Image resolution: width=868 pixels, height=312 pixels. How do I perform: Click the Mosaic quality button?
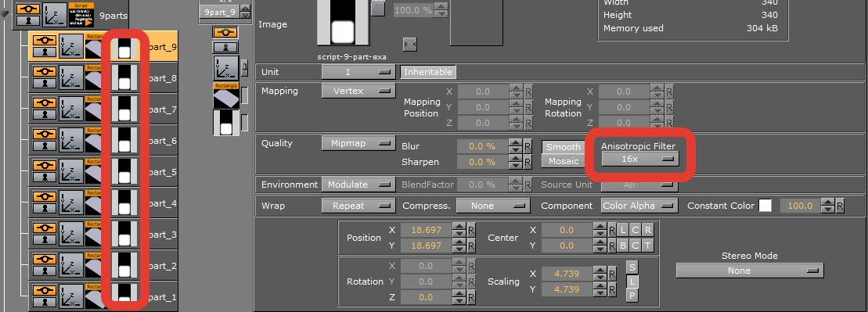tap(564, 161)
